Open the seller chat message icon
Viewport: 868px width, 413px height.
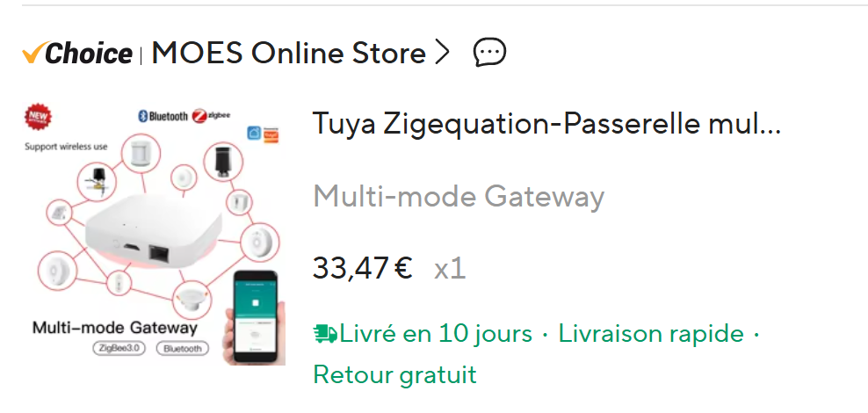[489, 53]
